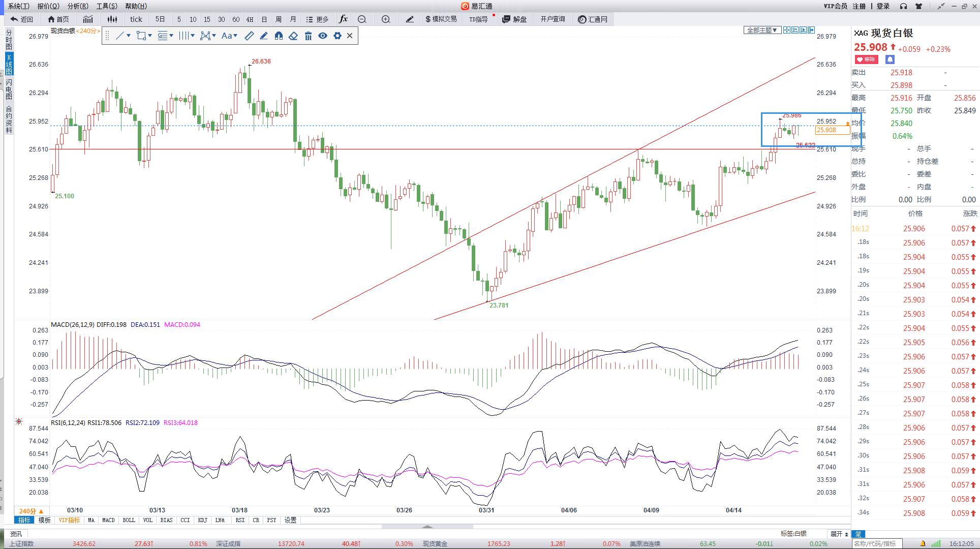The width and height of the screenshot is (980, 549).
Task: Open the skin theme shirt icon
Action: point(918,6)
